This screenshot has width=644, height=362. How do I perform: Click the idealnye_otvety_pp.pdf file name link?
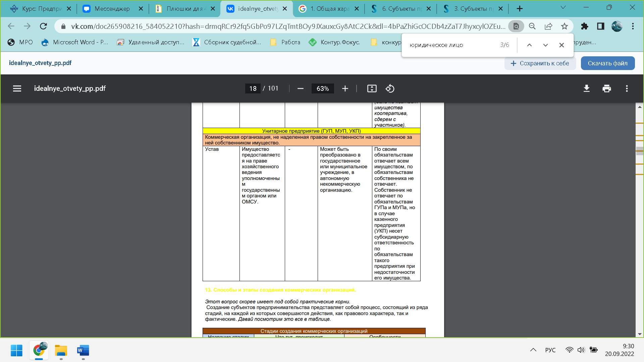[40, 63]
